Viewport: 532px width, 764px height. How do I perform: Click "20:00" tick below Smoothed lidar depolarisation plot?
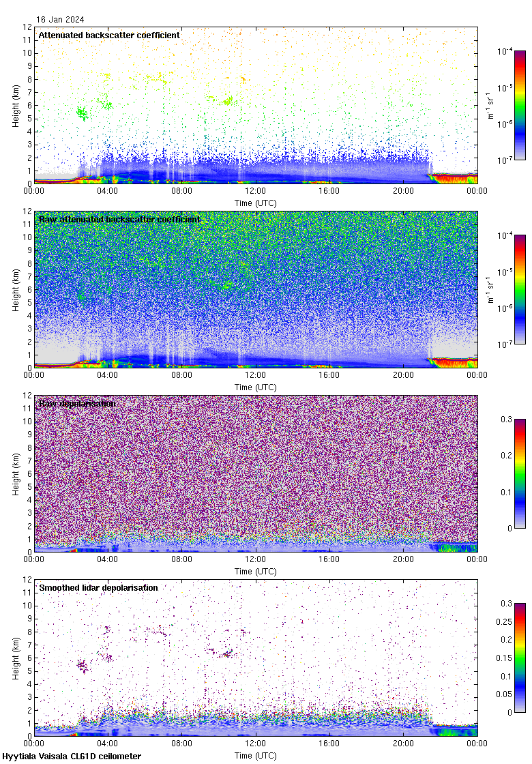pos(403,744)
